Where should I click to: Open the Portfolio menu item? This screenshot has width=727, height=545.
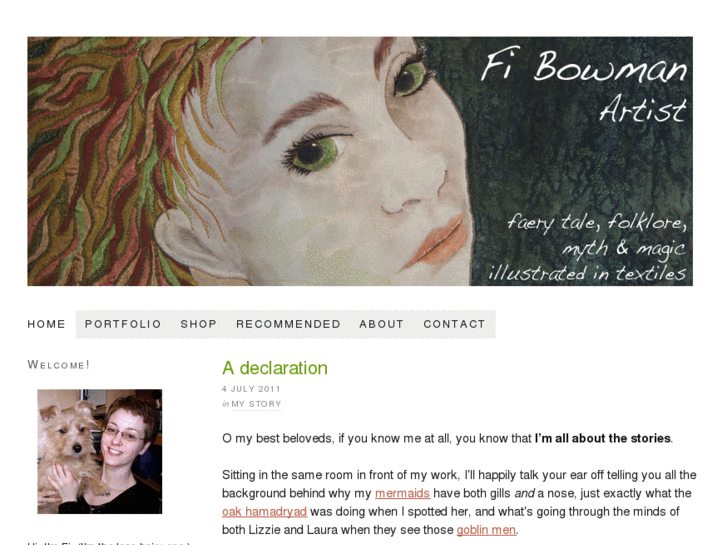tap(123, 324)
